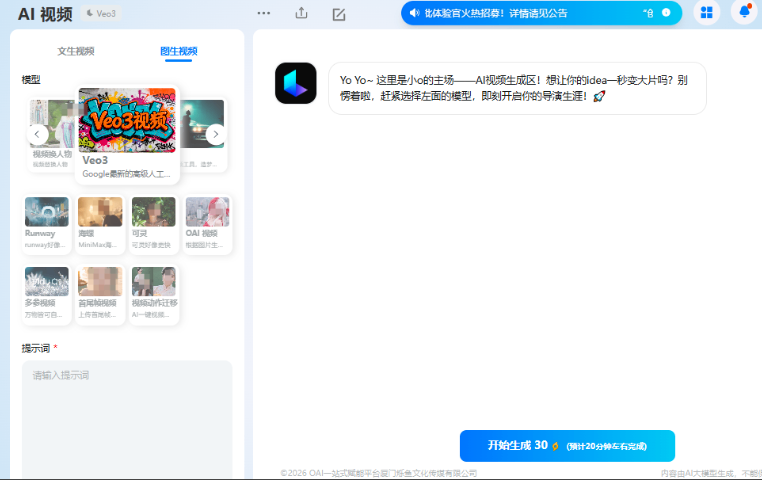Screen dimensions: 762x480
Task: Click the AI 视频 page title
Action: coord(45,14)
